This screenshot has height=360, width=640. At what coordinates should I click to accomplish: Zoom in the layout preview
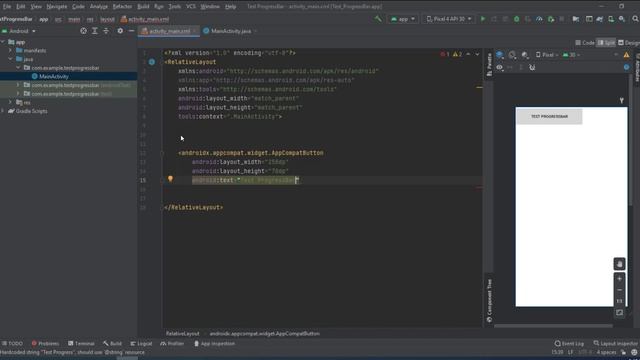point(619,279)
